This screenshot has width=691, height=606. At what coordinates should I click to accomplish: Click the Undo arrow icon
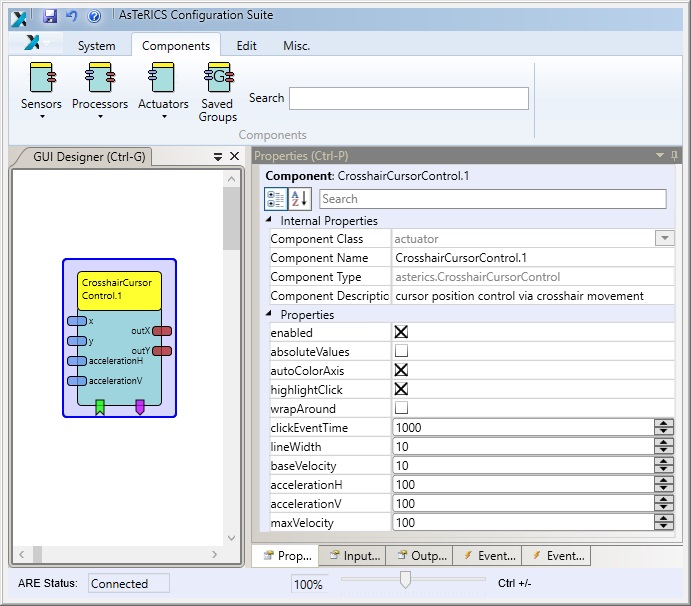click(71, 16)
